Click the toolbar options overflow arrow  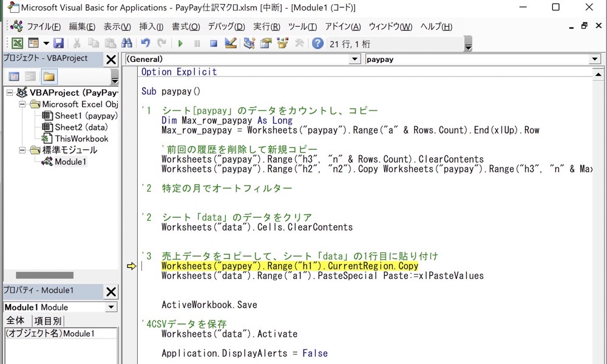pos(468,44)
